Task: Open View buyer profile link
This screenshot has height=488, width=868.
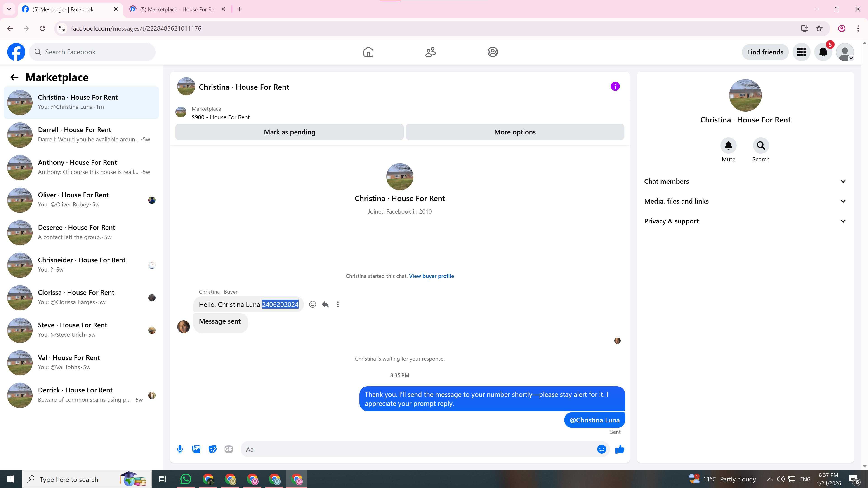Action: tap(431, 276)
